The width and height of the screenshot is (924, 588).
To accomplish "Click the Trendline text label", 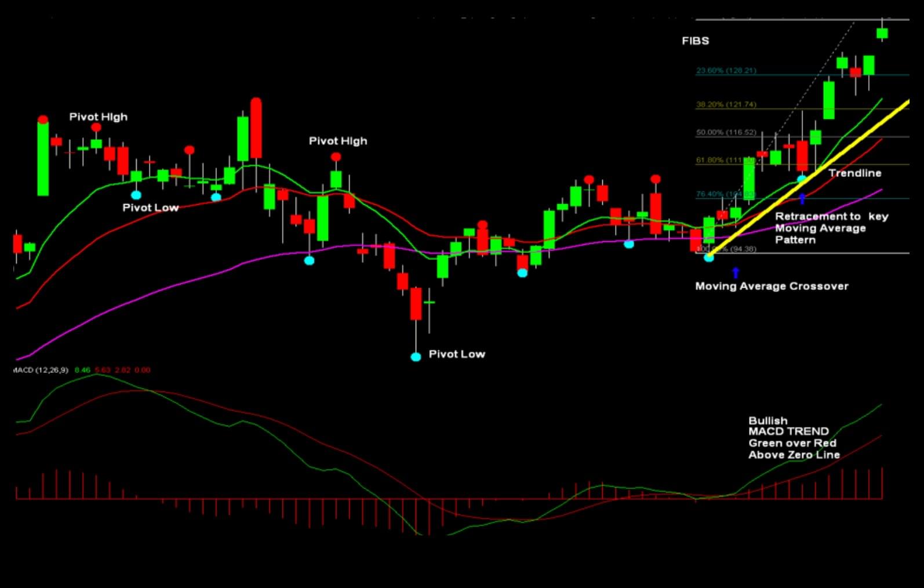I will click(854, 173).
